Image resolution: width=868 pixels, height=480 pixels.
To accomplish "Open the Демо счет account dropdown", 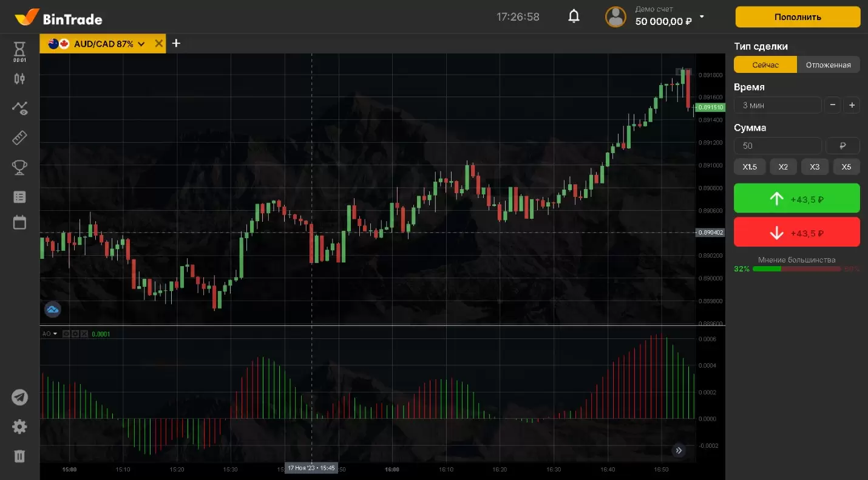I will [702, 16].
